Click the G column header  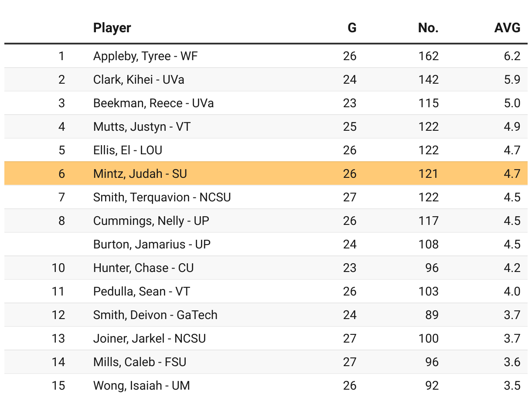pyautogui.click(x=351, y=28)
